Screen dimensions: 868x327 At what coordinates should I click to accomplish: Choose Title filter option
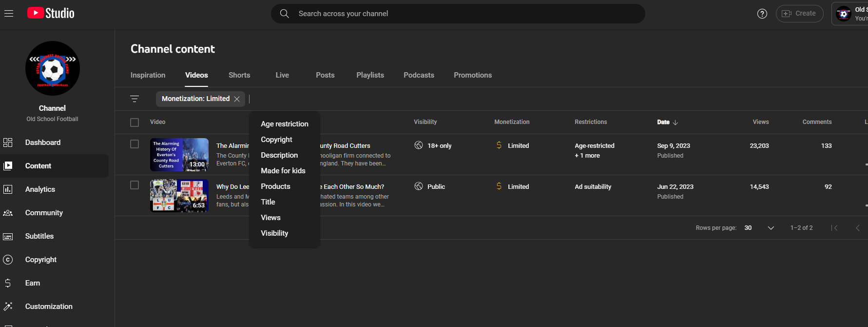(285, 202)
